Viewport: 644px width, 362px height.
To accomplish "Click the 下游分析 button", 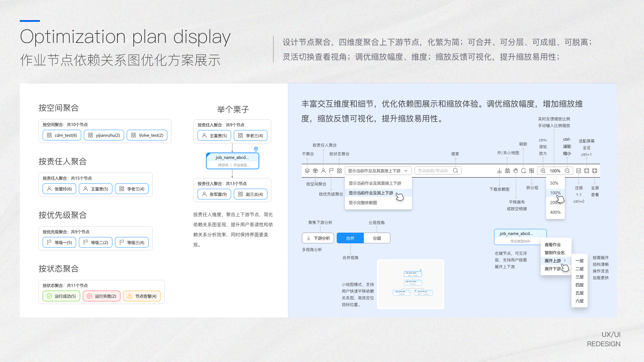I will pos(318,238).
